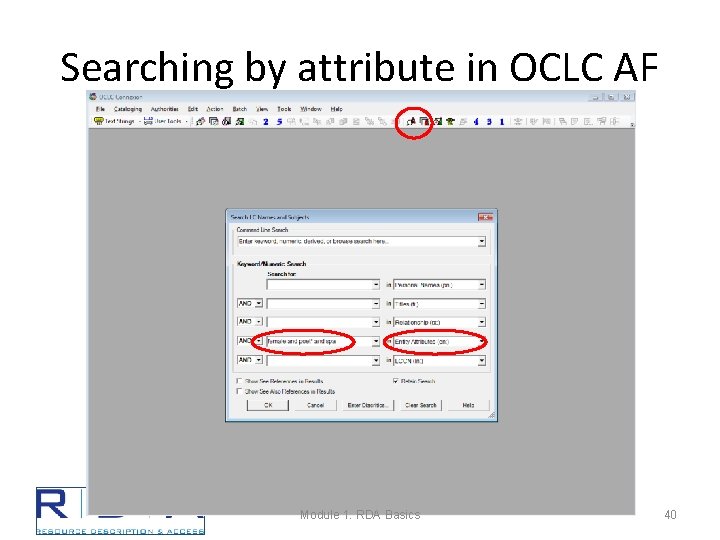Click the blue number 2 toolbar icon
The width and height of the screenshot is (720, 540).
265,122
